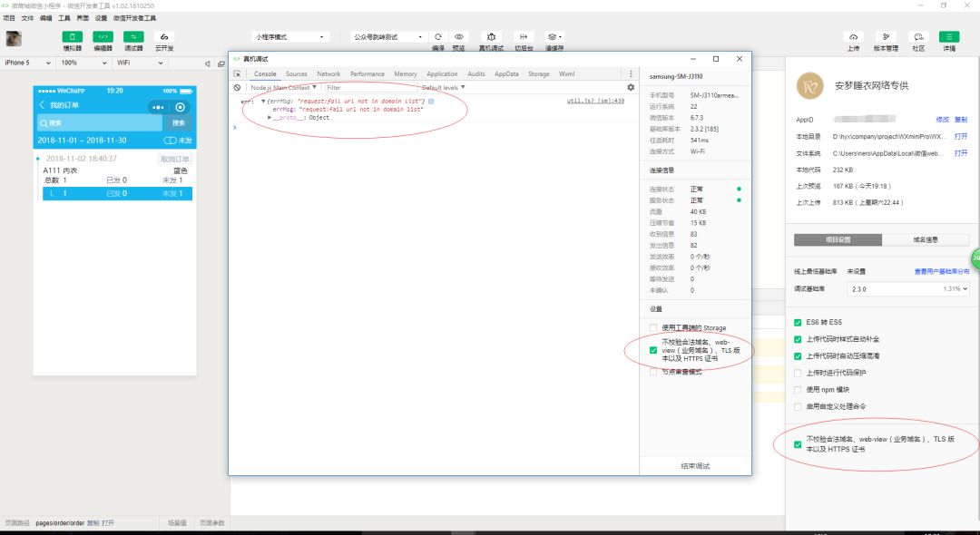
Task: Flip the 未发 switch in simulator
Action: coord(170,141)
